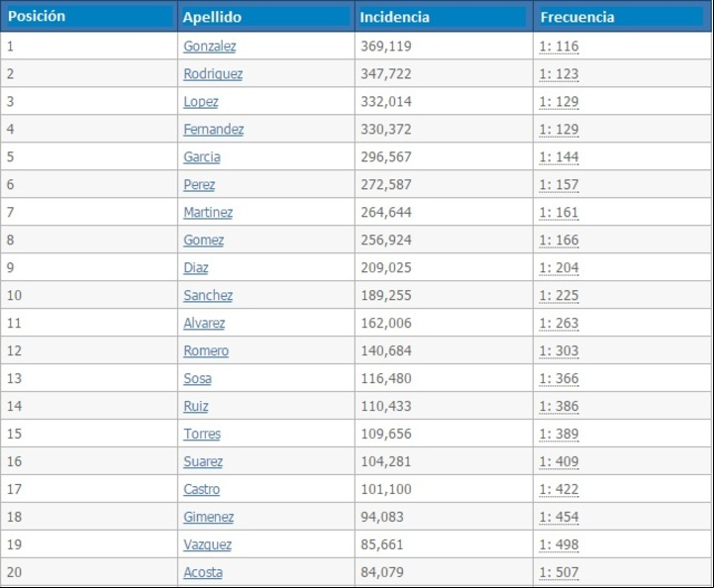Viewport: 714px width, 588px height.
Task: Click the frequency value 1: 116
Action: (559, 46)
